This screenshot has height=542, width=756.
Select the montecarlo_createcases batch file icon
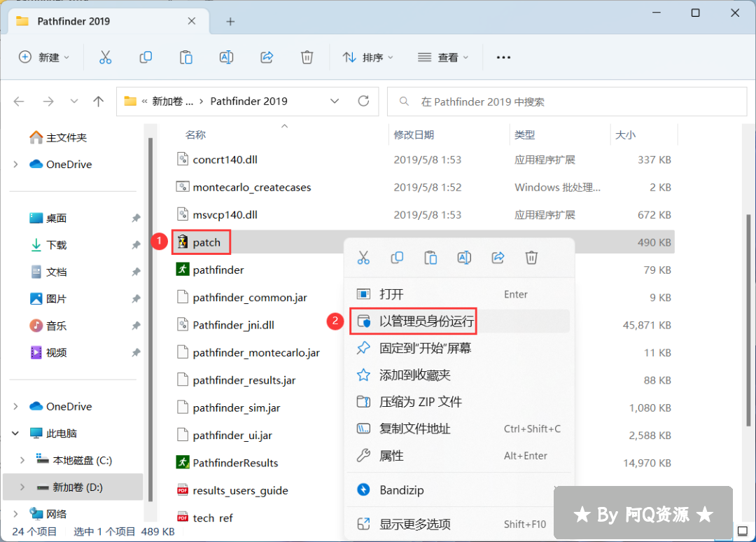point(182,186)
